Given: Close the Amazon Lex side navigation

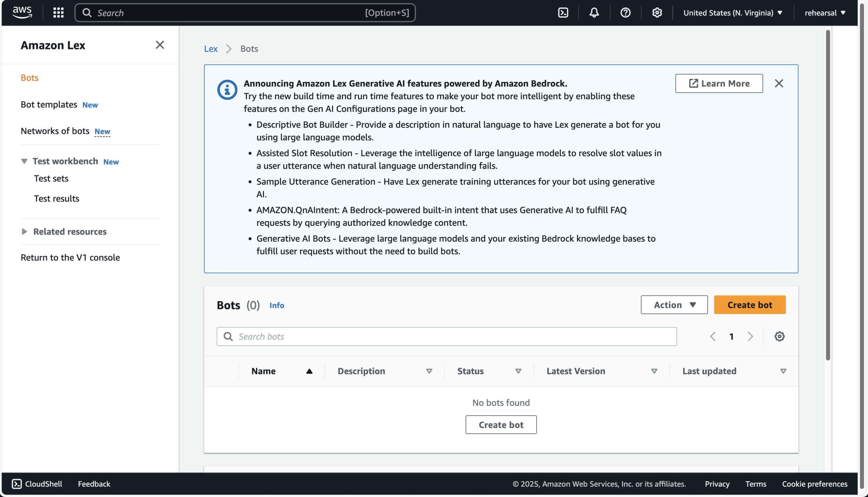Looking at the screenshot, I should [x=160, y=45].
